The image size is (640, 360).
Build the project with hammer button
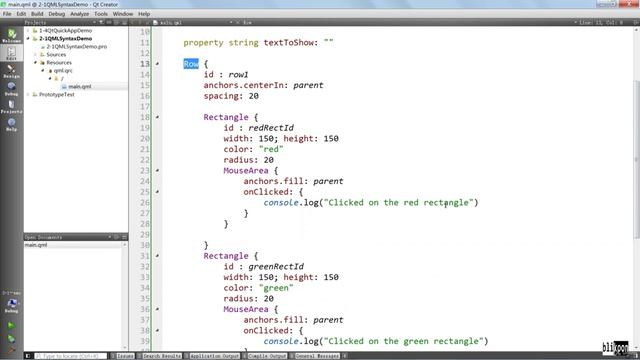tap(11, 349)
